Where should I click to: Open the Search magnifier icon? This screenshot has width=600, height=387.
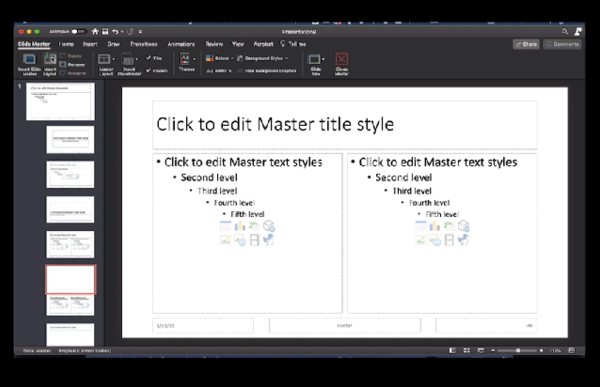tap(565, 32)
